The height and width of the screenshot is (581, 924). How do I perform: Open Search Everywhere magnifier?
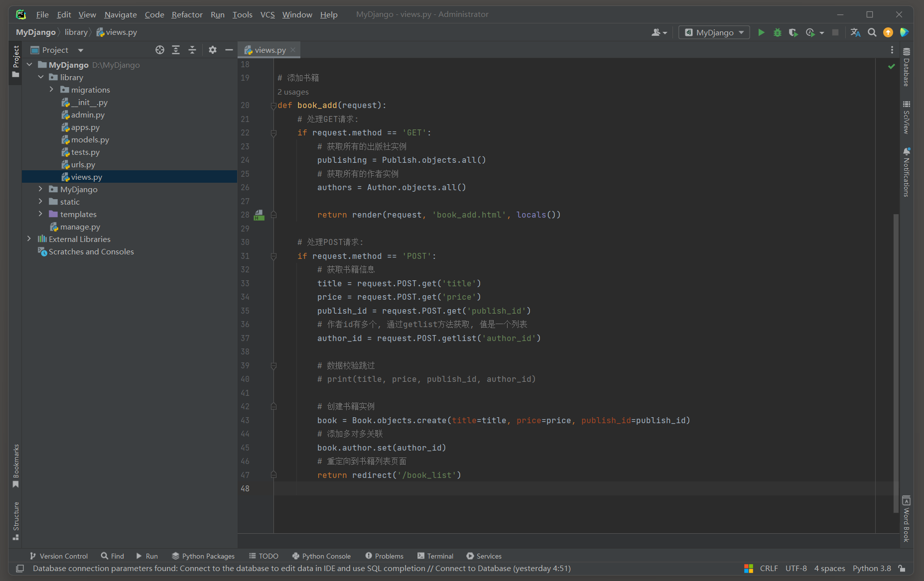click(x=872, y=32)
